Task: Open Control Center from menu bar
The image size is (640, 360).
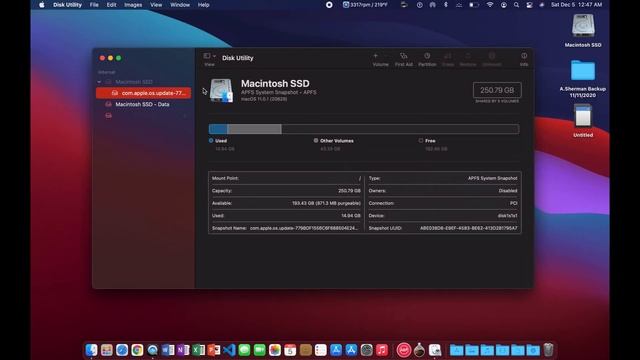Action: pos(529,5)
